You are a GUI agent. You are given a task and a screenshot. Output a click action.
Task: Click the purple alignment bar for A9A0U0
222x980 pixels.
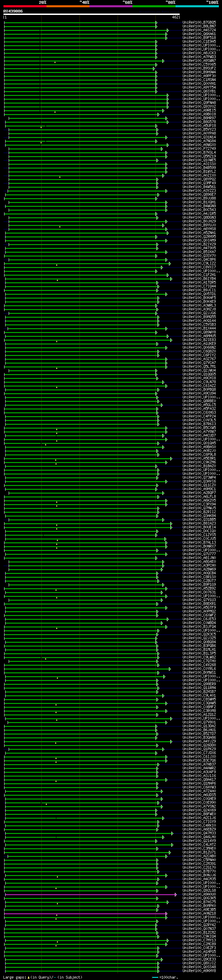(x=91, y=894)
